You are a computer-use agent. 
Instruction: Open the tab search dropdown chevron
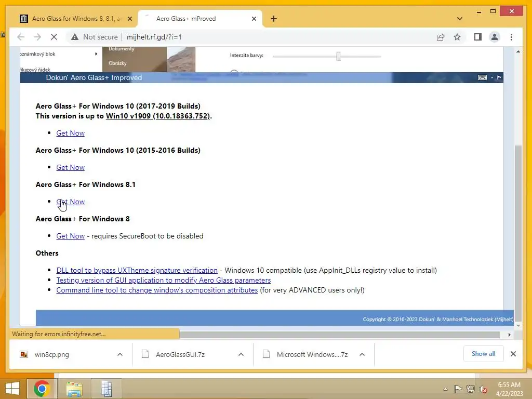pos(460,19)
